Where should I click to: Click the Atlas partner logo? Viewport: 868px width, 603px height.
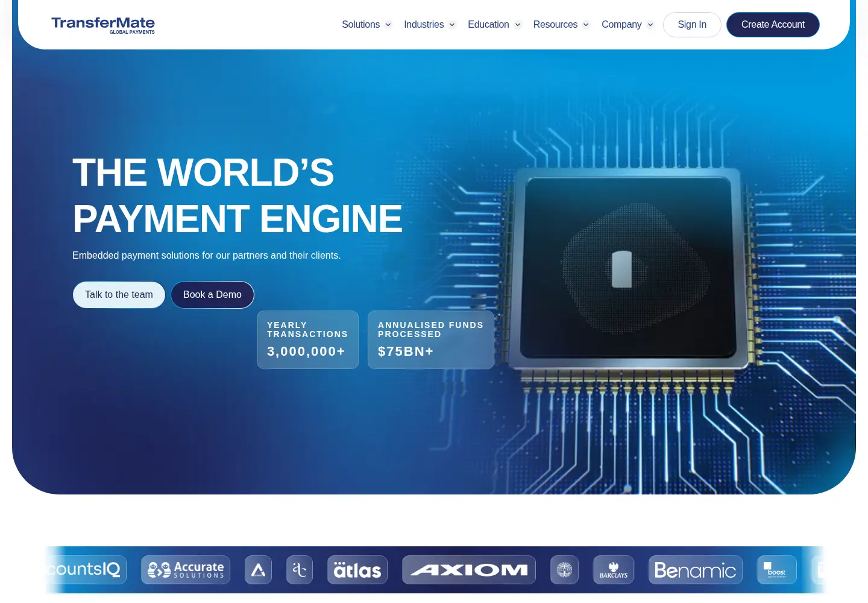[357, 570]
